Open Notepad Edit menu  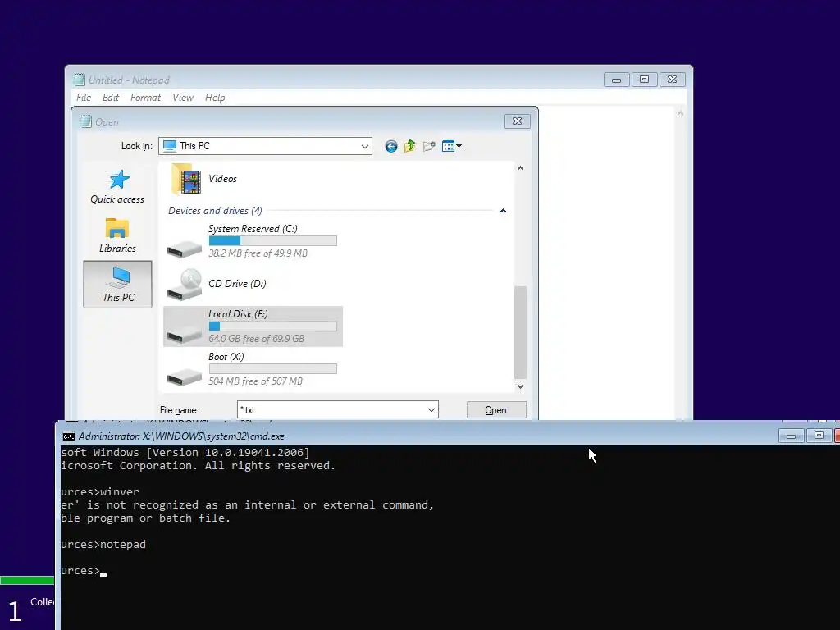point(111,98)
